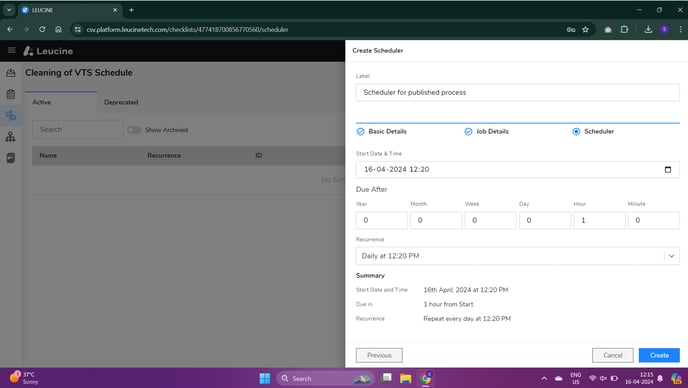Click the '16th April, 2024 at 12:20 PM' text

(x=466, y=290)
